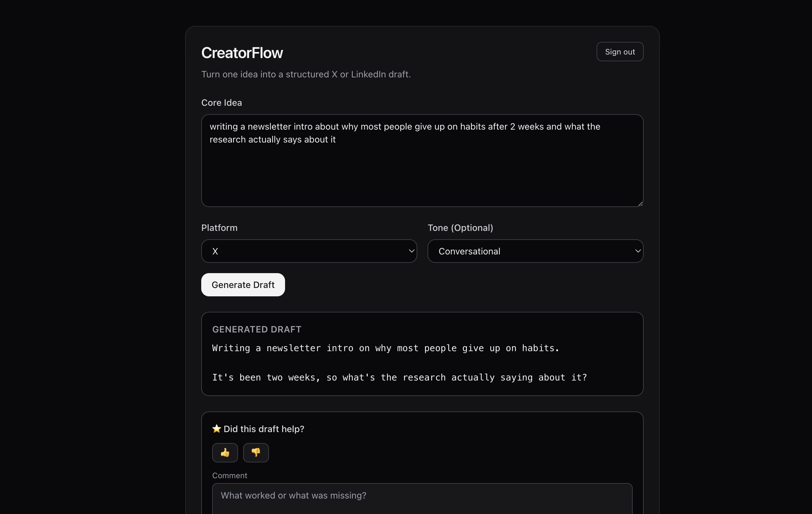
Task: Click the Tone (Optional) label
Action: point(460,228)
